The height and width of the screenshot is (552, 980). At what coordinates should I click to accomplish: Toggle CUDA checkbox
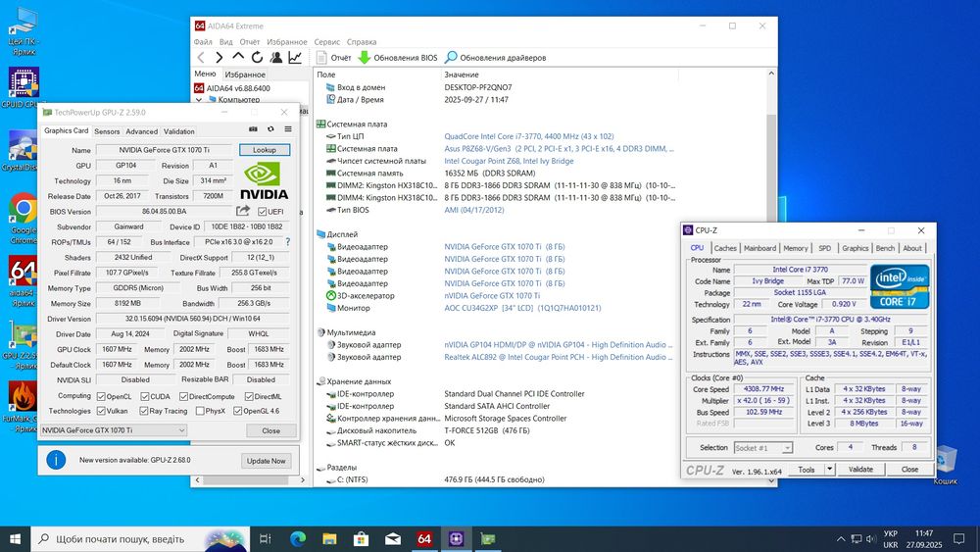[144, 396]
